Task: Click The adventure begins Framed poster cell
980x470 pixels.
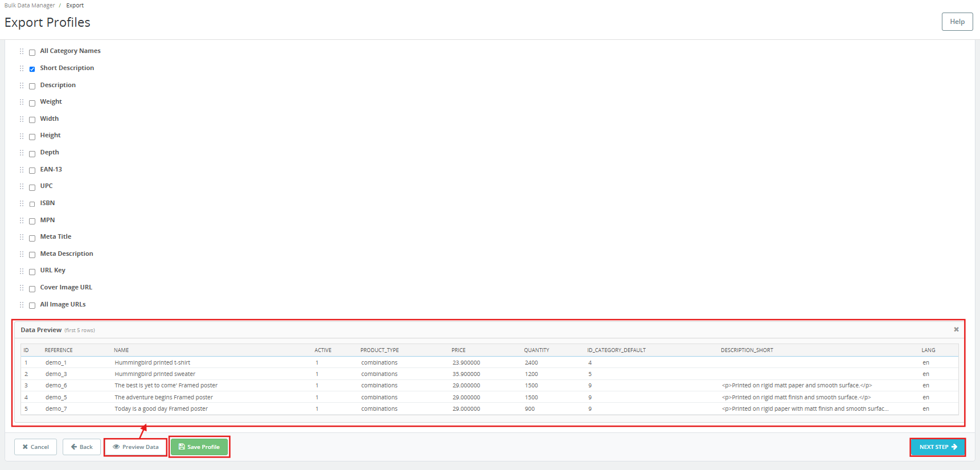Action: tap(164, 398)
